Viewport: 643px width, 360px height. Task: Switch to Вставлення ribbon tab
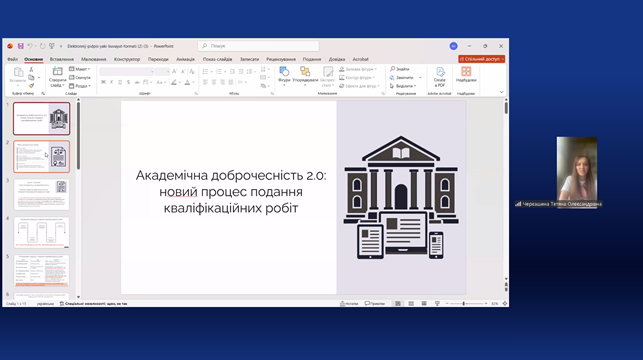click(x=62, y=59)
